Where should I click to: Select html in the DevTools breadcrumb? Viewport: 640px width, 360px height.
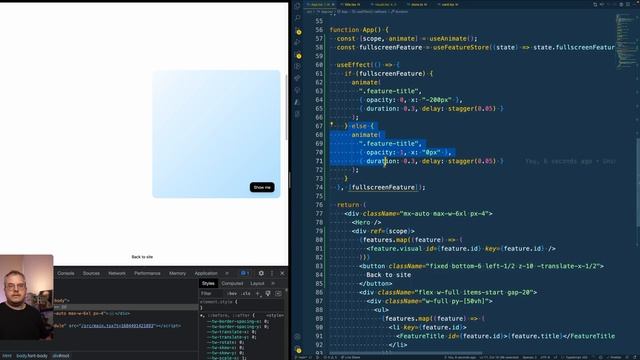click(x=7, y=356)
